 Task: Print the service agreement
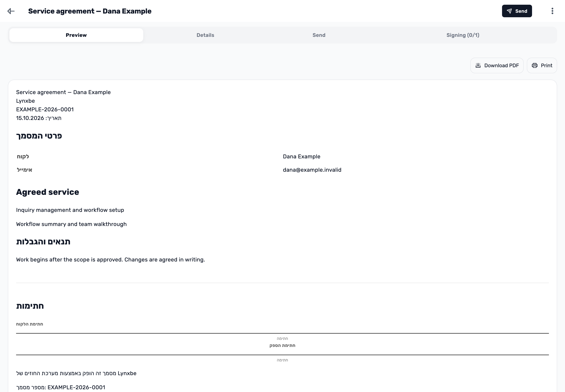click(x=542, y=66)
